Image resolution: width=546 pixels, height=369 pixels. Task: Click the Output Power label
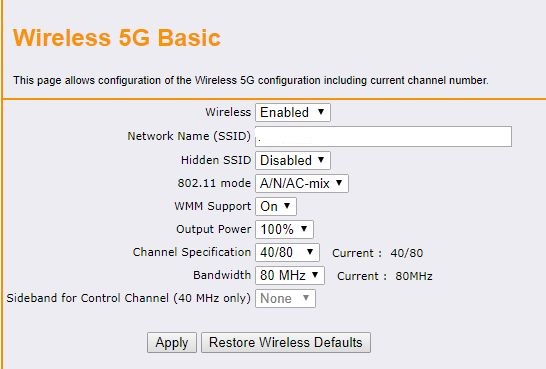[213, 229]
